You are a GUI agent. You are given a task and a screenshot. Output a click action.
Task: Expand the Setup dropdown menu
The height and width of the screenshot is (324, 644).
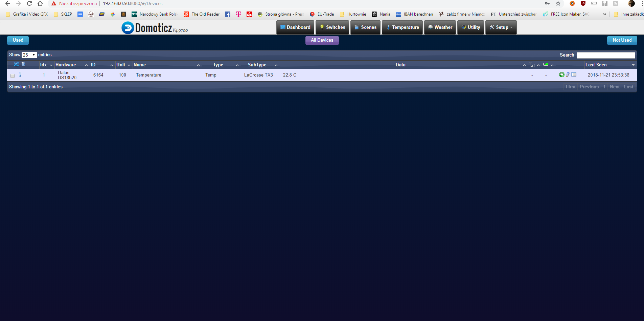point(501,27)
